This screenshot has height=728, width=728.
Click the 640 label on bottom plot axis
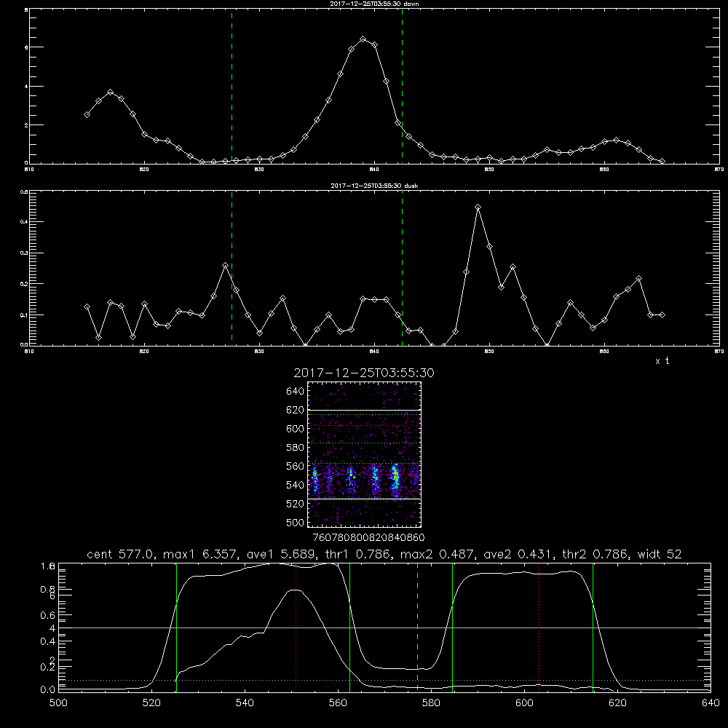[x=711, y=703]
